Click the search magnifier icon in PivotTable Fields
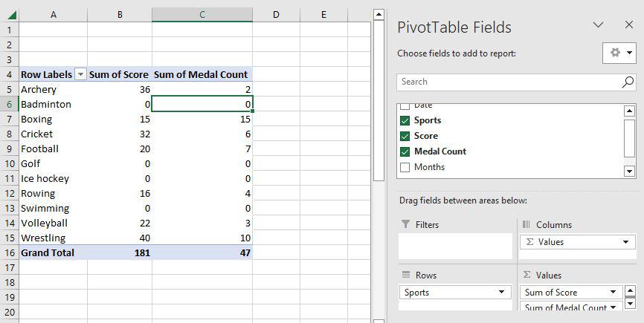644x323 pixels. (x=628, y=82)
